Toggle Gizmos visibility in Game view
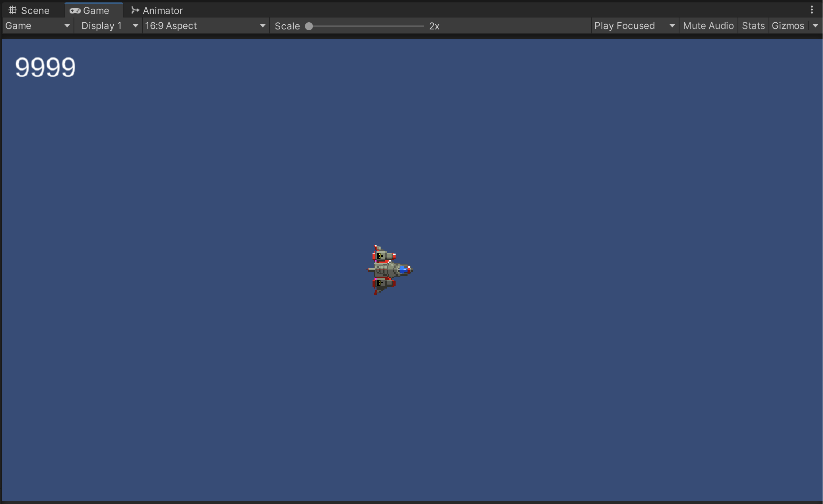The width and height of the screenshot is (823, 504). coord(788,26)
